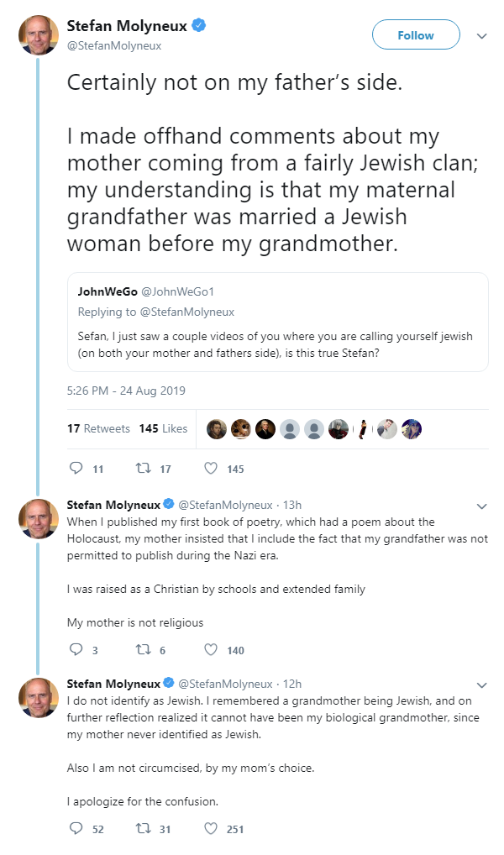Open the '145 Likes' list
The height and width of the screenshot is (855, 504).
163,428
